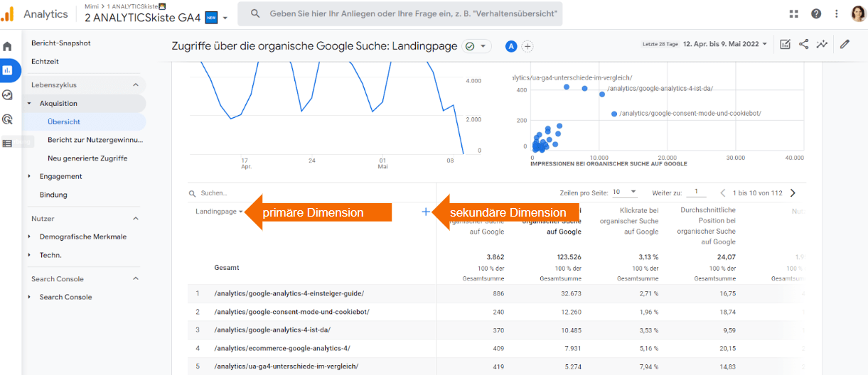
Task: Open the three-dot more options menu
Action: 837,13
